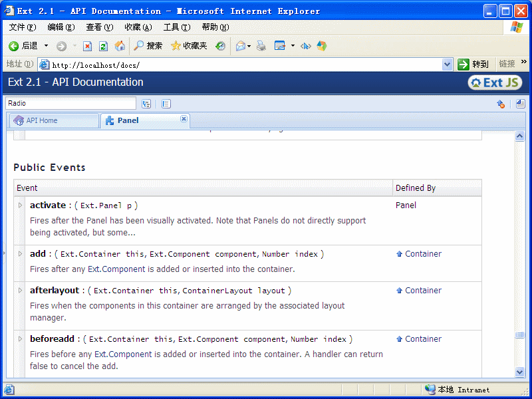Expand the Links toolbar chevron

click(x=524, y=61)
